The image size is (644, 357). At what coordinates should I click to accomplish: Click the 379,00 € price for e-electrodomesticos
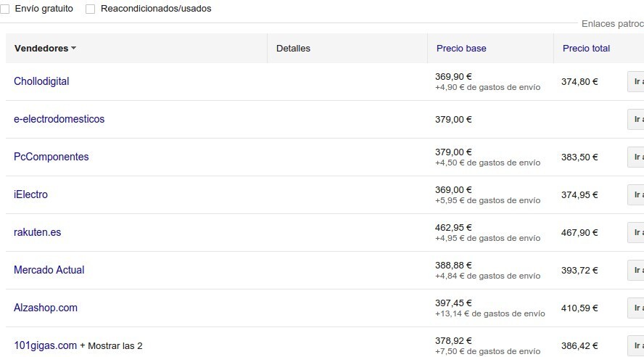[x=453, y=120]
